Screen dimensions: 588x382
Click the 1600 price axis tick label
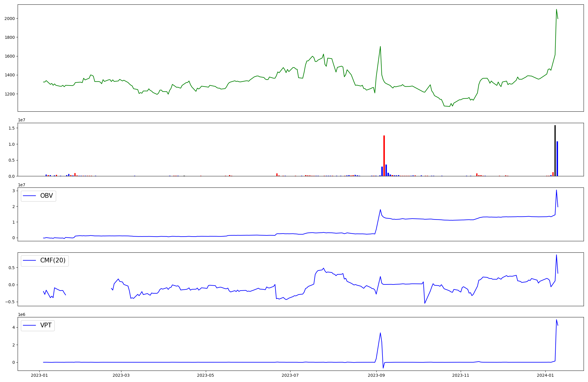9,56
